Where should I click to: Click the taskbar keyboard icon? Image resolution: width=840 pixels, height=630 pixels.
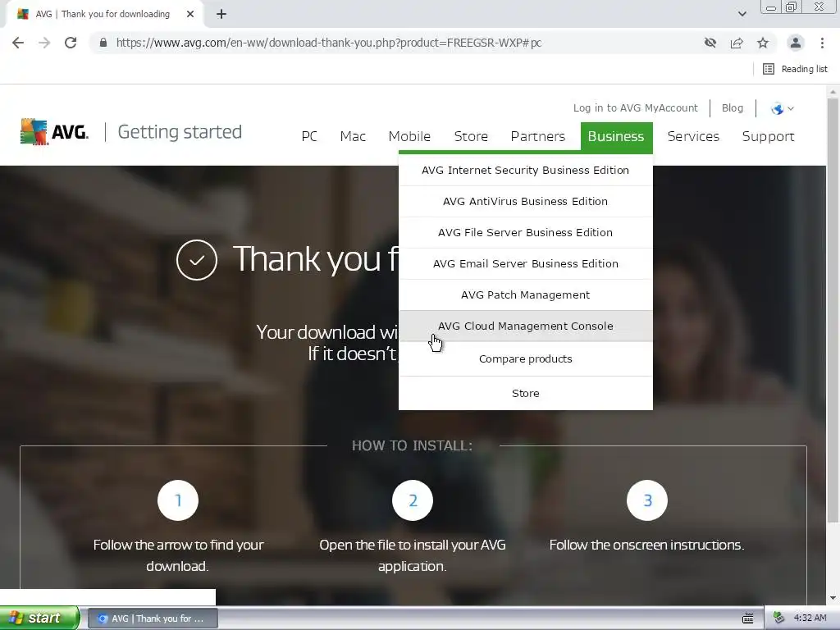click(x=748, y=619)
